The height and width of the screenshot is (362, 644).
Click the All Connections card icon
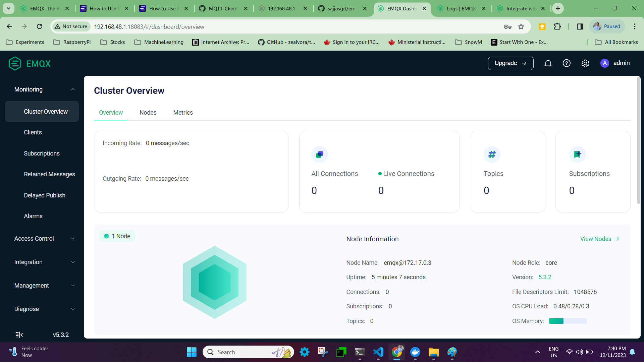pyautogui.click(x=320, y=155)
